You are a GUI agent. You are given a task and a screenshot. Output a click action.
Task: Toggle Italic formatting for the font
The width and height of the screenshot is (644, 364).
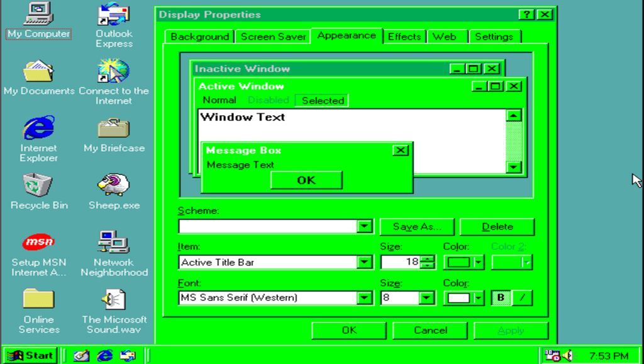point(521,296)
